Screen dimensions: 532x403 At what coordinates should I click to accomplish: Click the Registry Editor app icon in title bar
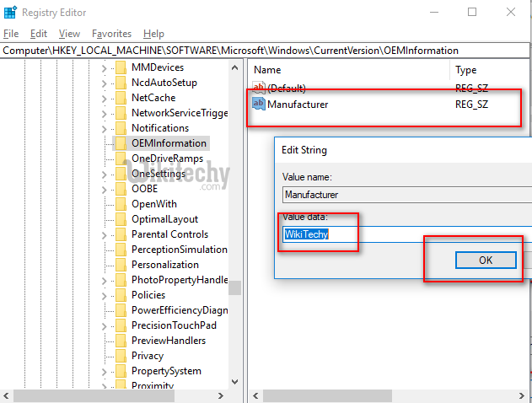(10, 12)
